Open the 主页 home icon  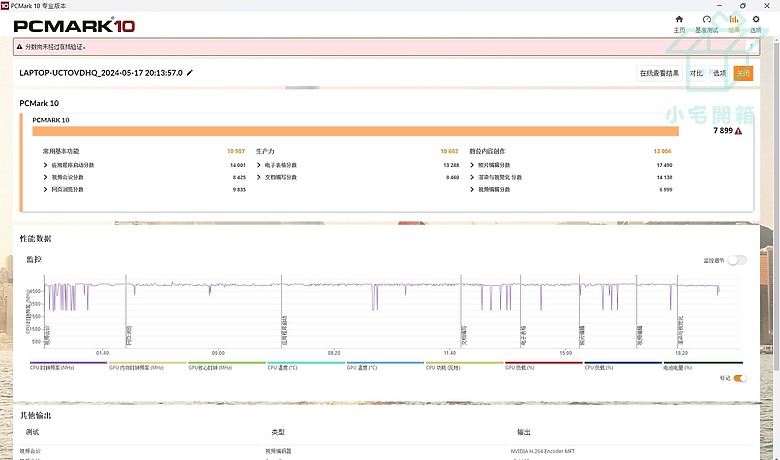(679, 19)
